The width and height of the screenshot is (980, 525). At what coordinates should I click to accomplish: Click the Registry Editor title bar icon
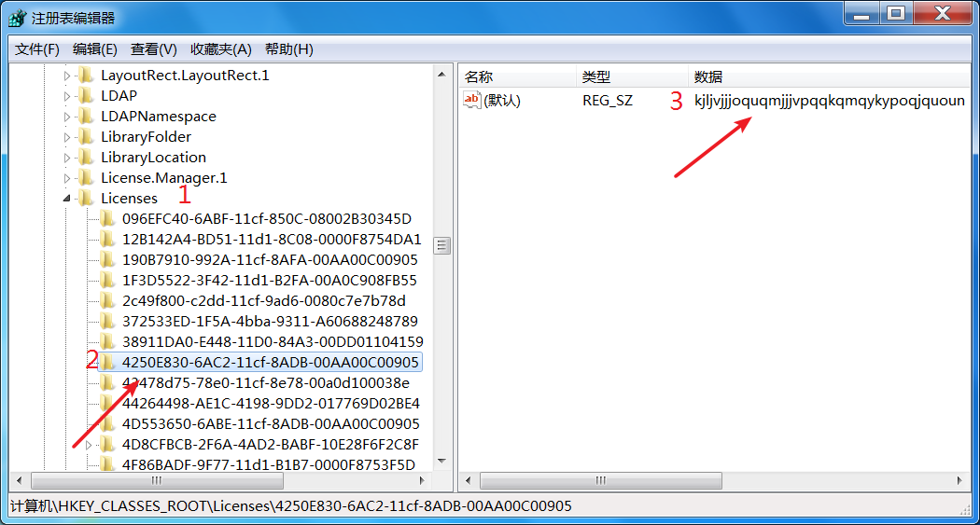[18, 18]
